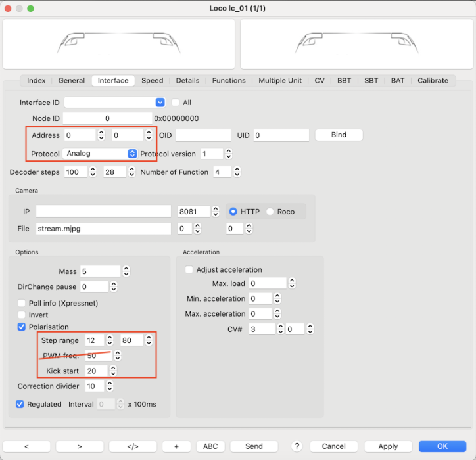Toggle the Regulated checkbox

(20, 404)
